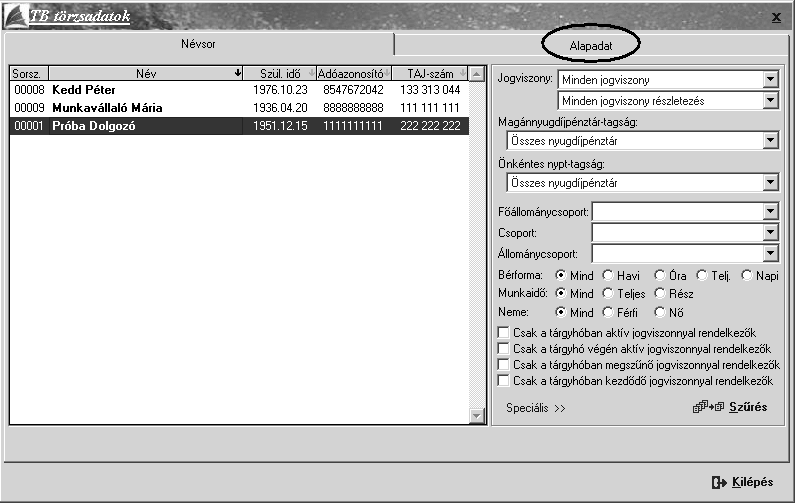Click TAJ number 222 222 222
Screen dimensions: 795x503
coord(430,126)
